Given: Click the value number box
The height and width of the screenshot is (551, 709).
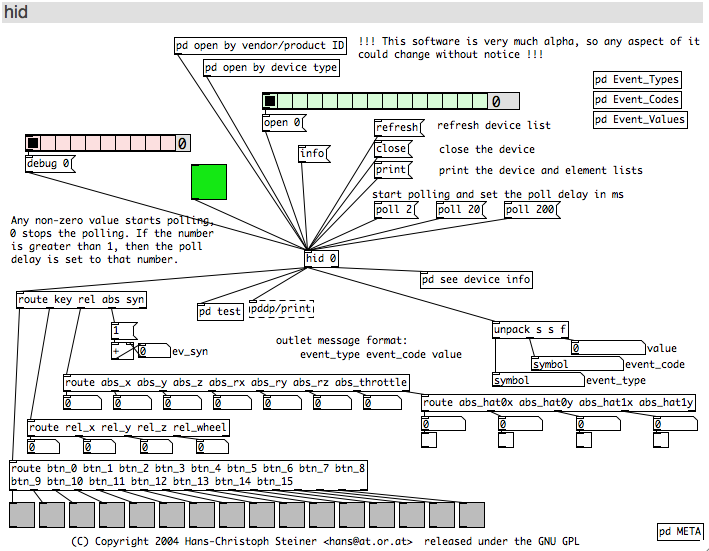Looking at the screenshot, I should pos(608,348).
